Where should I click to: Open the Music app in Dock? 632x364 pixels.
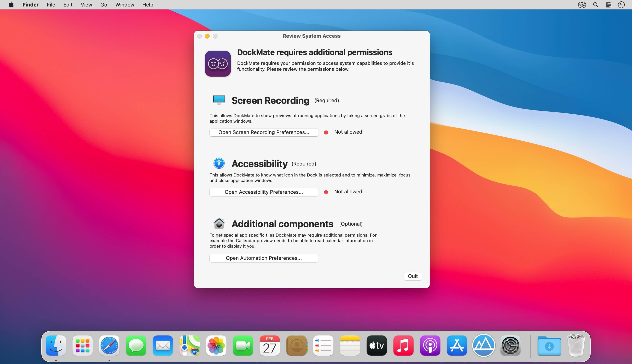point(403,346)
